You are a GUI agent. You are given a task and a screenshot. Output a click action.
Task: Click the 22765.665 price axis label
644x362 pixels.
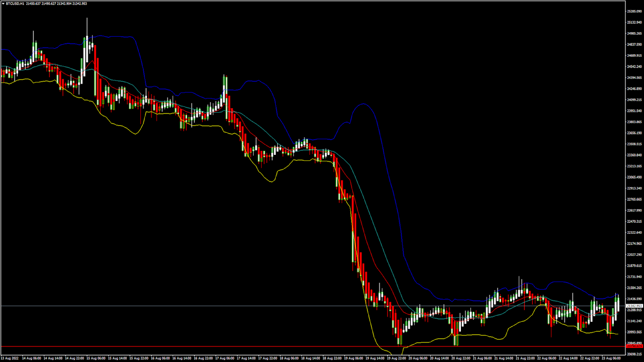635,199
